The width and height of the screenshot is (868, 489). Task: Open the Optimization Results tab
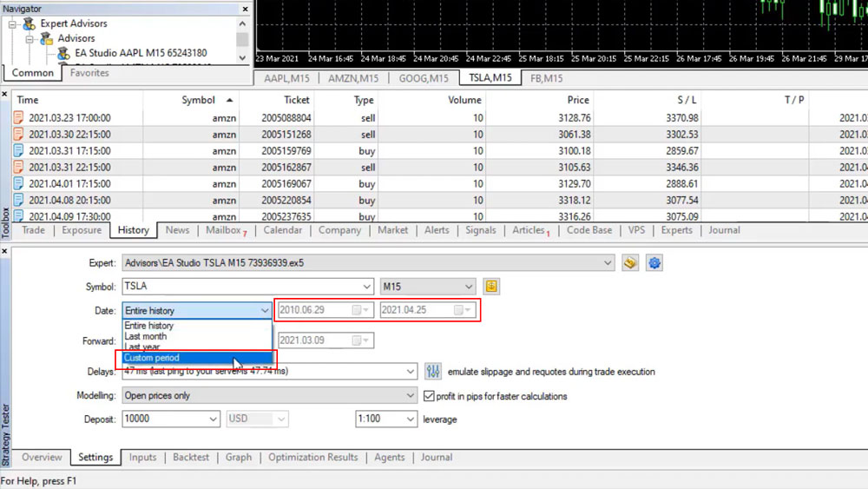click(x=312, y=458)
